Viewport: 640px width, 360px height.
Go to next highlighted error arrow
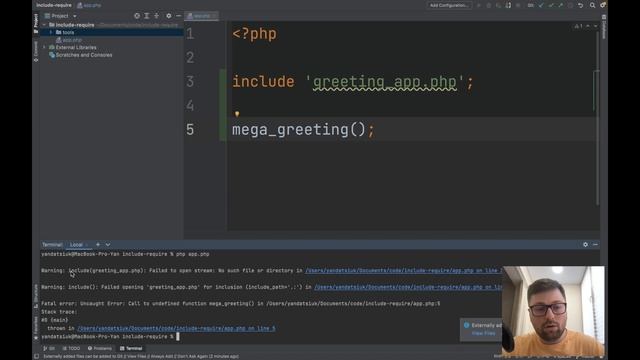pyautogui.click(x=595, y=26)
